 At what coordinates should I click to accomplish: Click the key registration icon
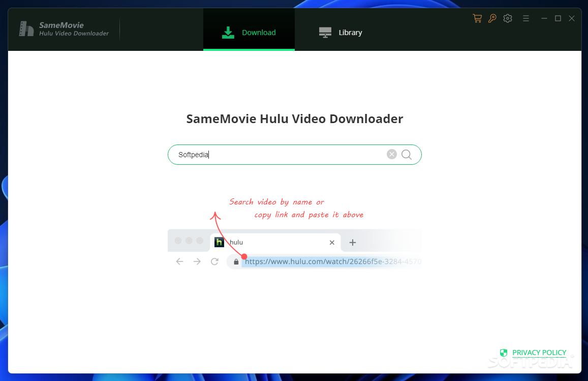(x=492, y=18)
